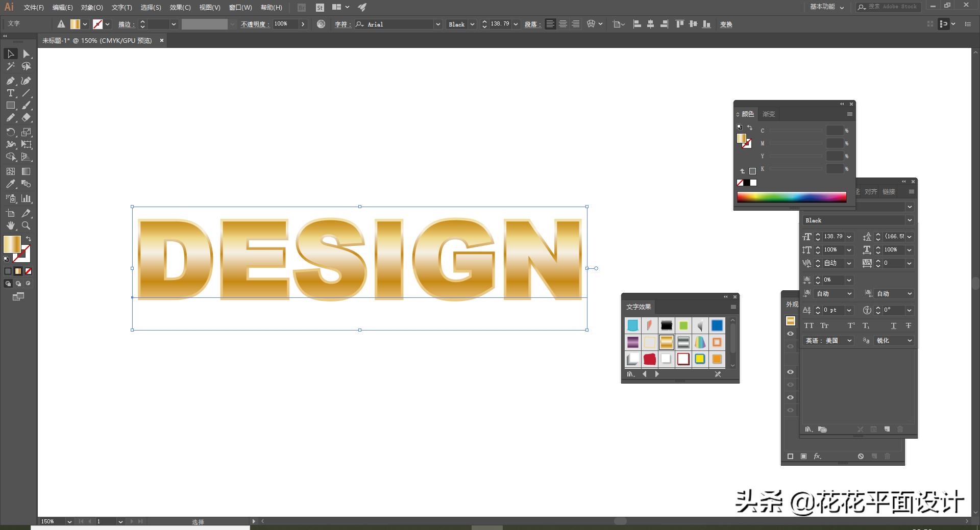The height and width of the screenshot is (530, 980).
Task: Swap fill and stroke arrows in toolbox
Action: 29,239
